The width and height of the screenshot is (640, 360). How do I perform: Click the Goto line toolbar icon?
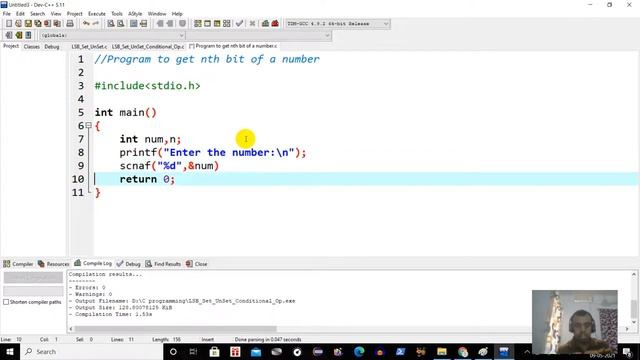pos(143,24)
